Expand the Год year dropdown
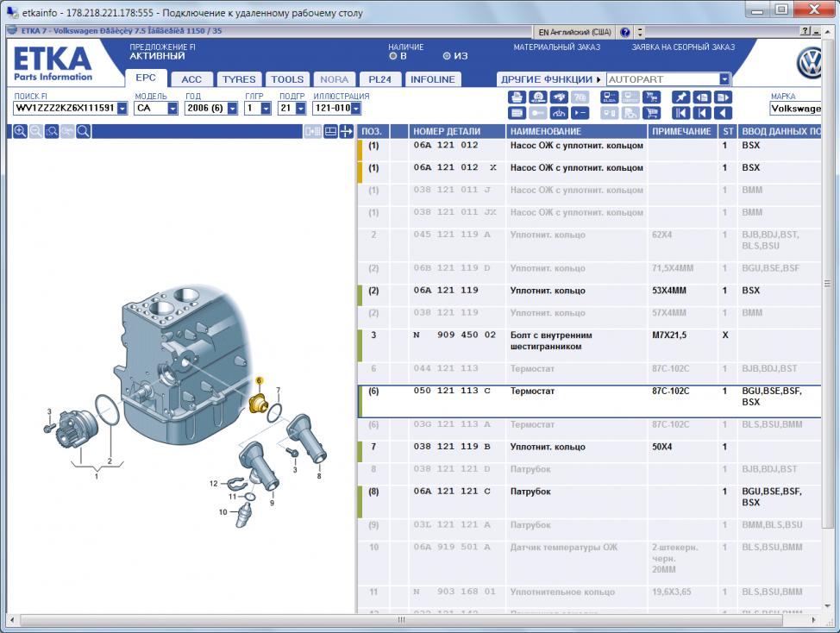The image size is (840, 633). pyautogui.click(x=232, y=108)
